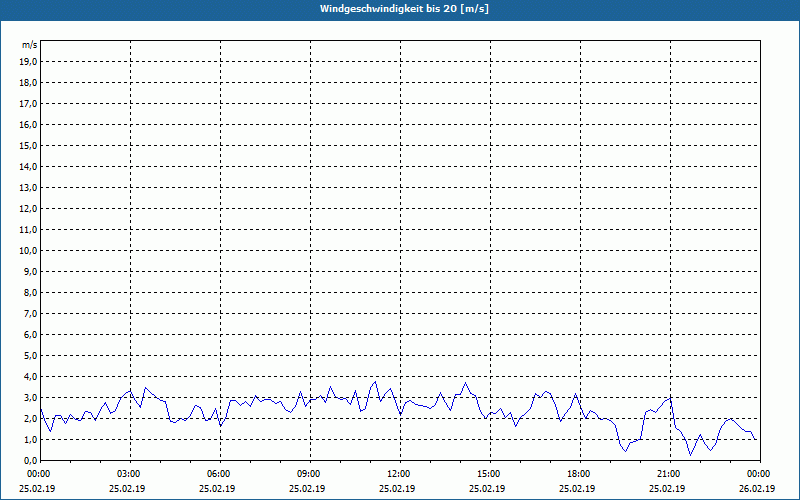Select the 18,0 y-axis label
The width and height of the screenshot is (800, 500).
(x=28, y=83)
